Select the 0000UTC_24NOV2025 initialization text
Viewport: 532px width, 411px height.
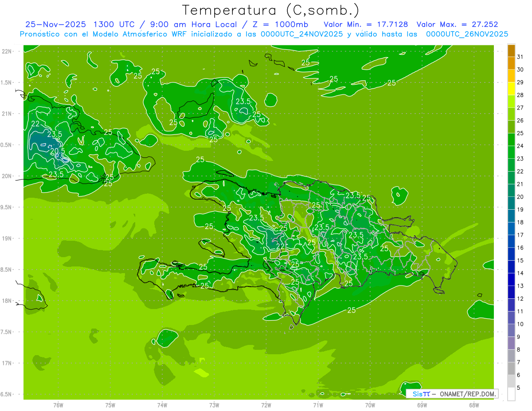(301, 34)
